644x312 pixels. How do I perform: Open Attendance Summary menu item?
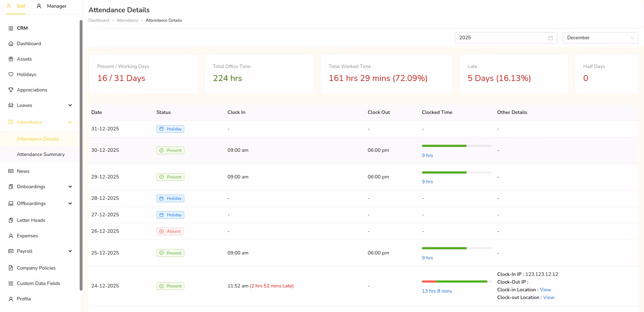[41, 155]
